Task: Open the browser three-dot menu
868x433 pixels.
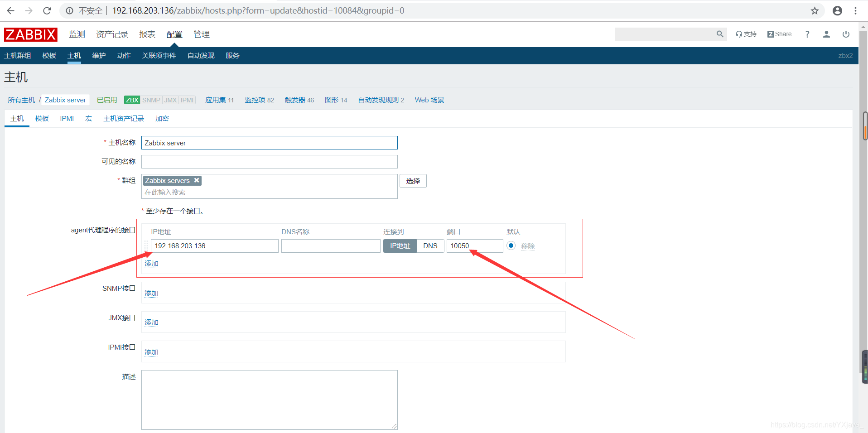Action: tap(855, 10)
